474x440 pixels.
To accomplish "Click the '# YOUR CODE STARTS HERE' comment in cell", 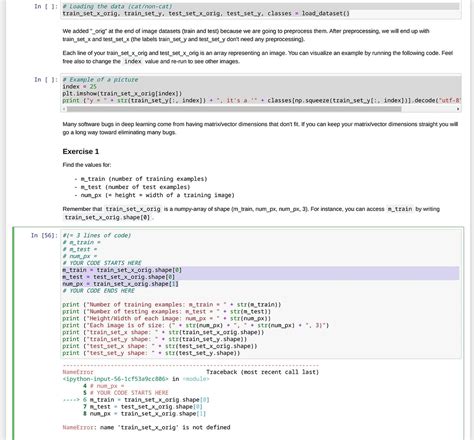I will [102, 263].
